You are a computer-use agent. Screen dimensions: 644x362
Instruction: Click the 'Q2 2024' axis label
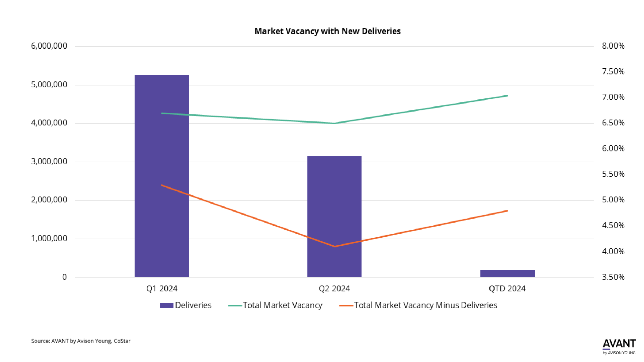tap(334, 289)
